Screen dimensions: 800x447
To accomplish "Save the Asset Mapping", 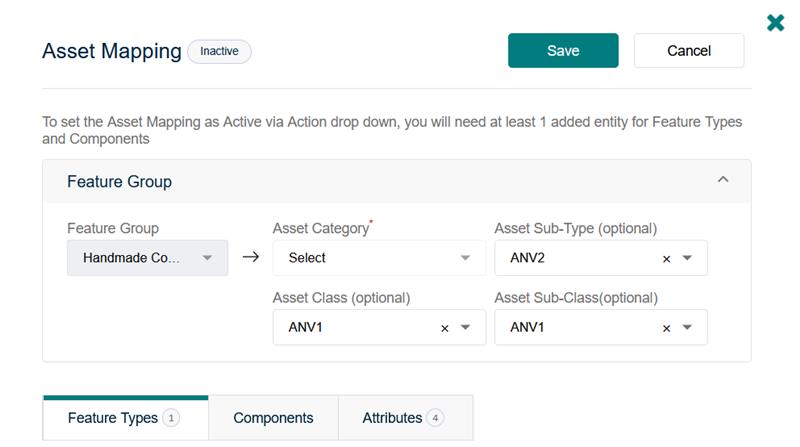I will coord(563,51).
